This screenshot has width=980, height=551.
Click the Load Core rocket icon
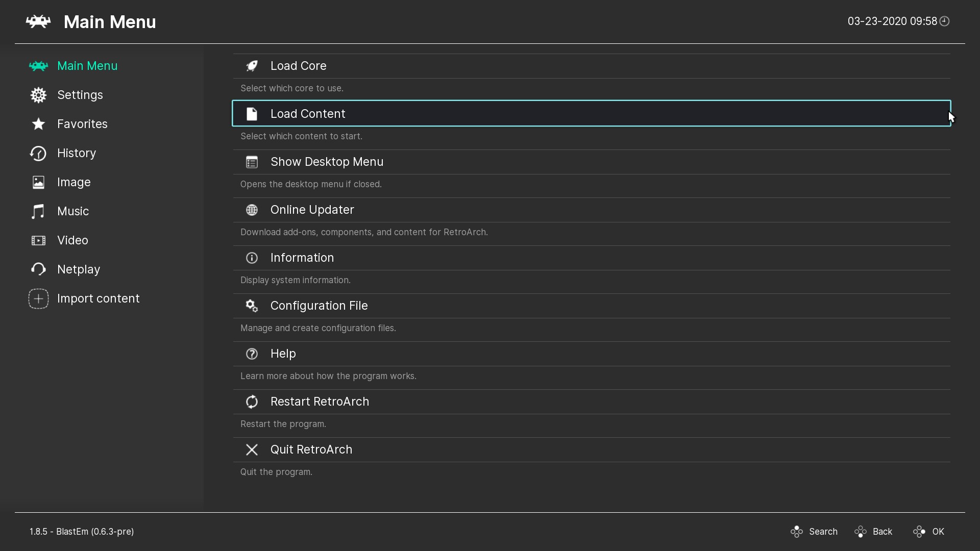coord(252,65)
